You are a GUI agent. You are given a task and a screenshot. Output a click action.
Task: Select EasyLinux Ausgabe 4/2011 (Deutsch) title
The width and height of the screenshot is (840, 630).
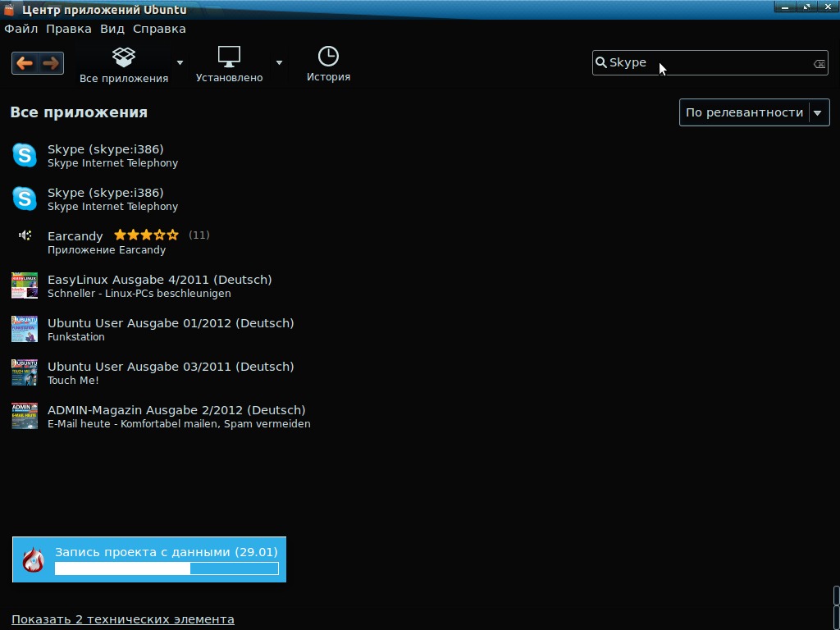(160, 280)
